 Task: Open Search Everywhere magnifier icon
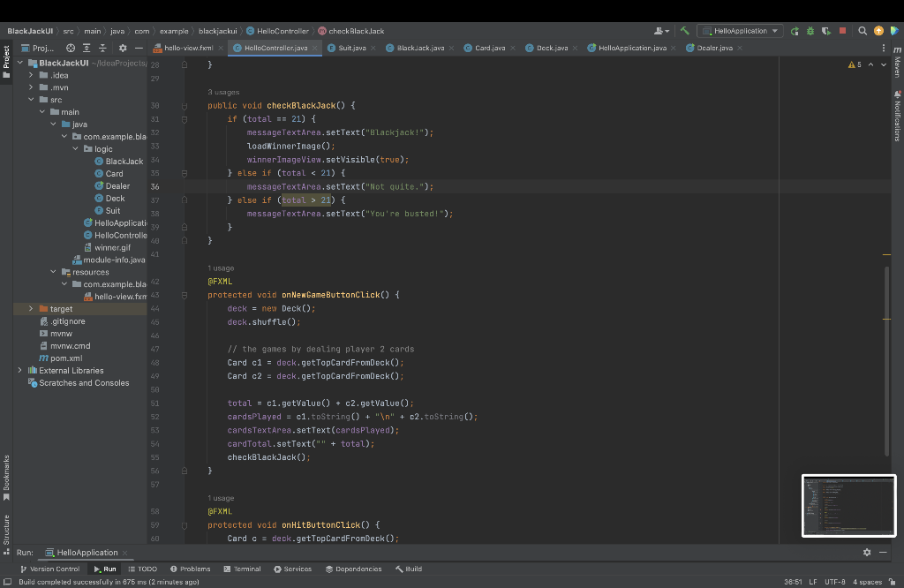863,31
